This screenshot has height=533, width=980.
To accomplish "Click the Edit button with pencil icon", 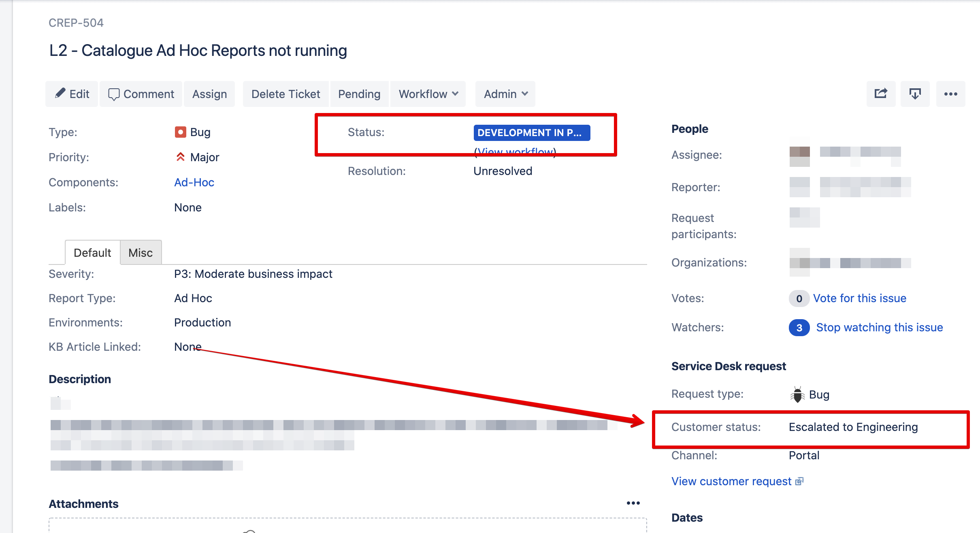I will pos(72,94).
